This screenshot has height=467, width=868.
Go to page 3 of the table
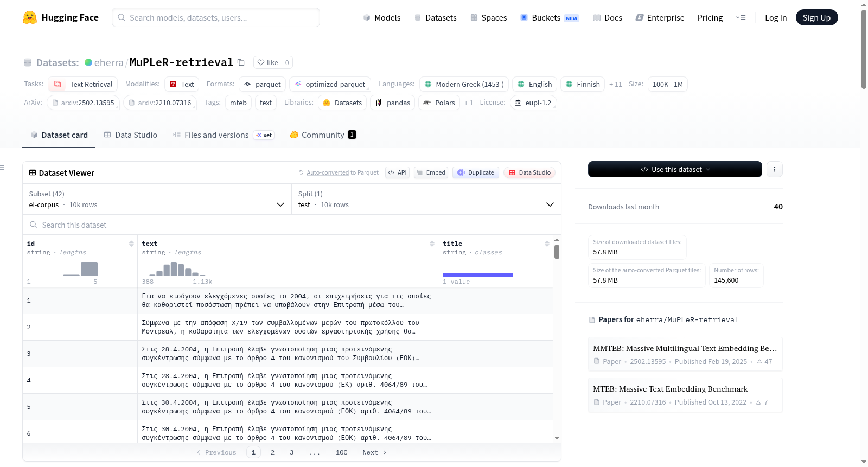click(291, 452)
